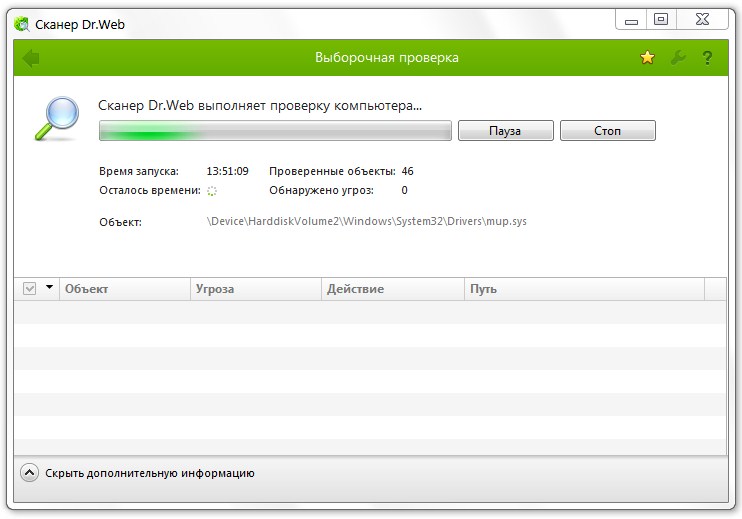Click Обнаружено угроз label
Screen dimensions: 742x519
coord(321,190)
